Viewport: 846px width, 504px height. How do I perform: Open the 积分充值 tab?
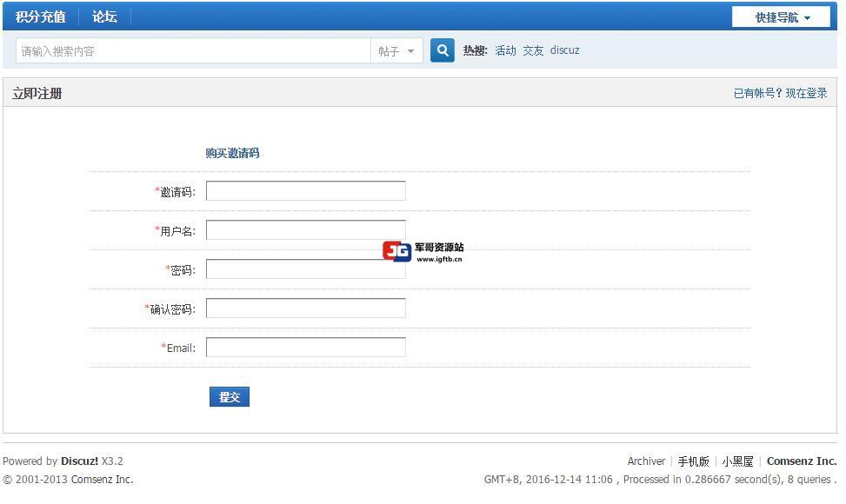pos(40,17)
